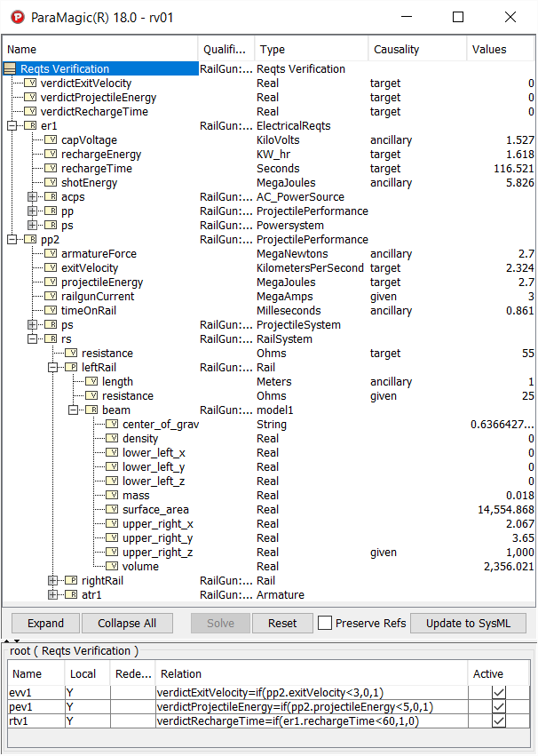Enable the Preserve Refs checkbox
This screenshot has height=756, width=538.
click(326, 624)
